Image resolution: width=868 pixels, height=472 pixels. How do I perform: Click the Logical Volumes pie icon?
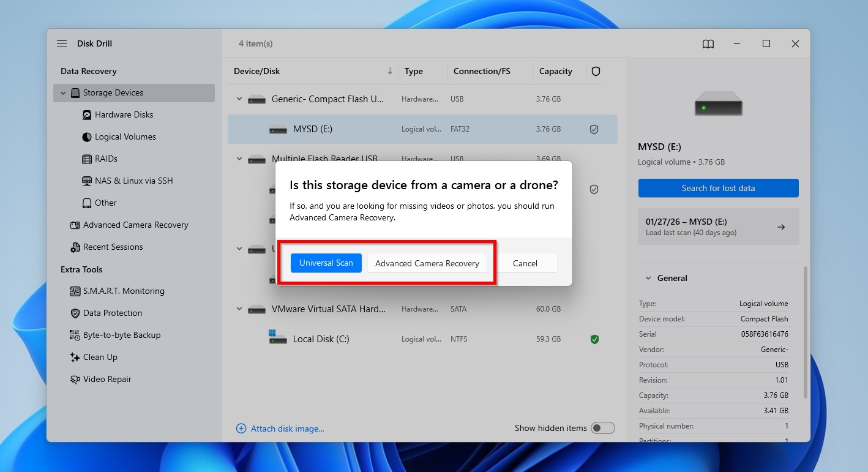pos(87,137)
